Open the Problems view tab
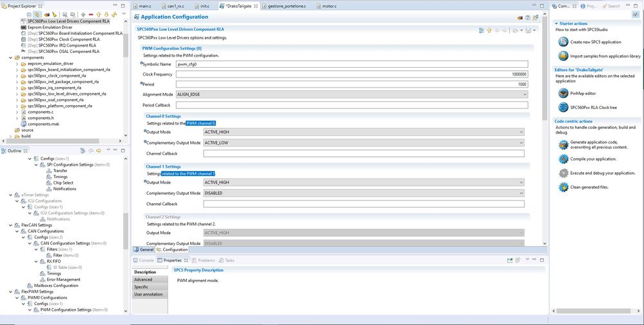 tap(203, 260)
